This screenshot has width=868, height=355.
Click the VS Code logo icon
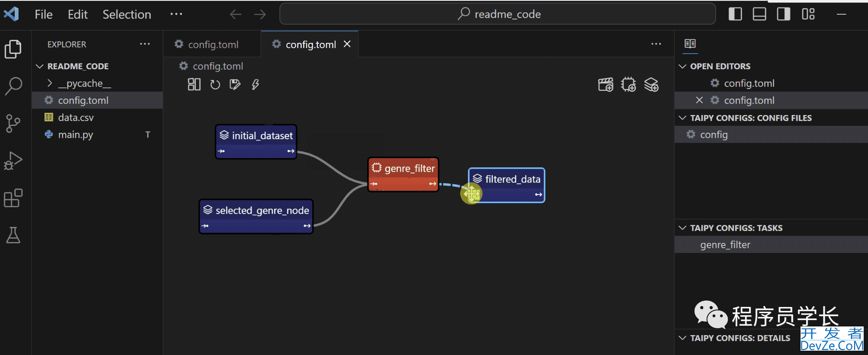tap(11, 14)
